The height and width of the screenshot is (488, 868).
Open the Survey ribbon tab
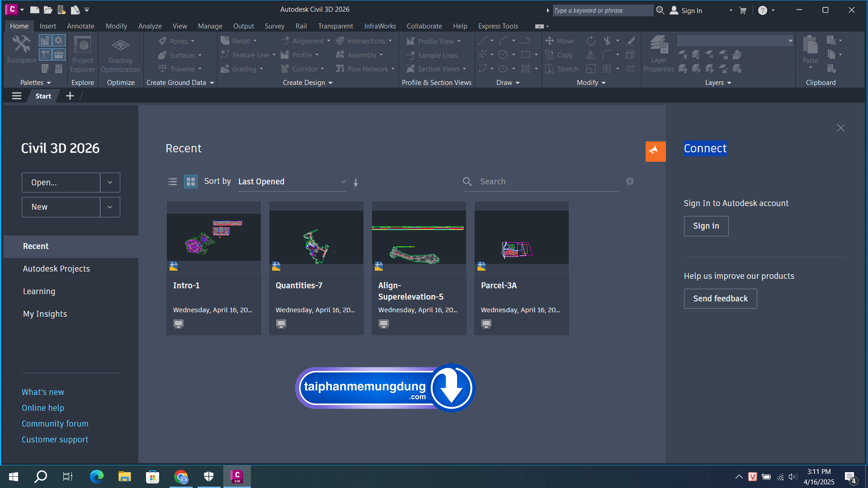274,26
